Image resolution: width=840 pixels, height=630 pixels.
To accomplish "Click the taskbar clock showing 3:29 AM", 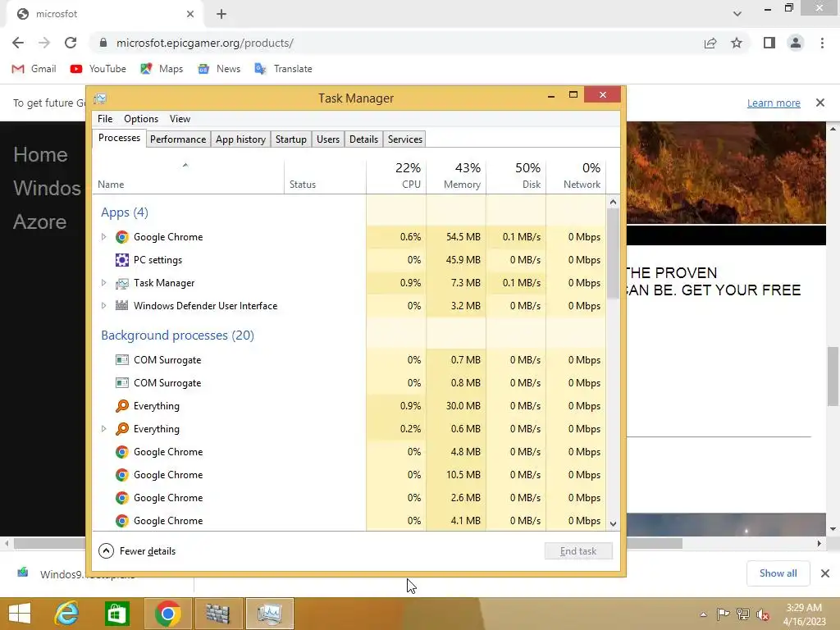I will [804, 614].
